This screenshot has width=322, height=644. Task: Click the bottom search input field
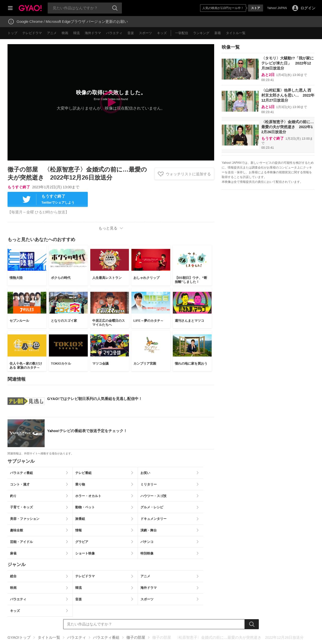(154, 624)
